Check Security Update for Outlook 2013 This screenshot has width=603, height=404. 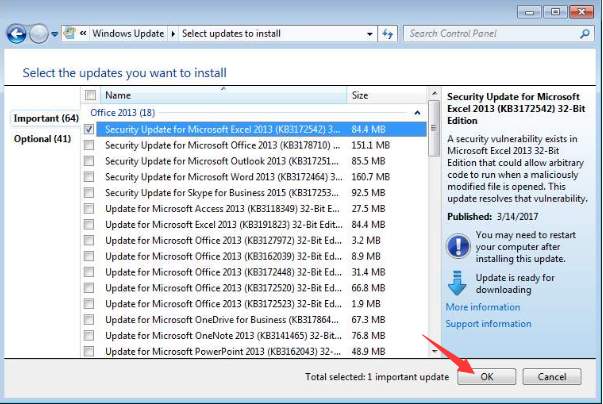[x=89, y=161]
